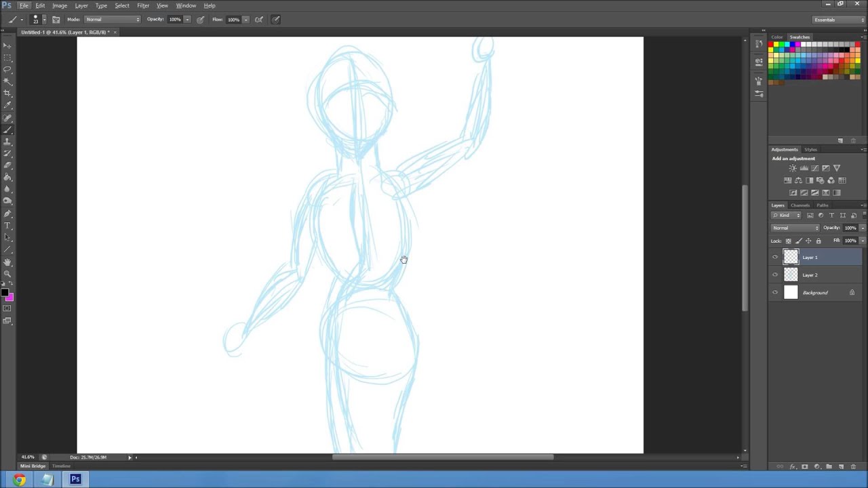Select the Zoom tool
868x488 pixels.
tap(7, 274)
